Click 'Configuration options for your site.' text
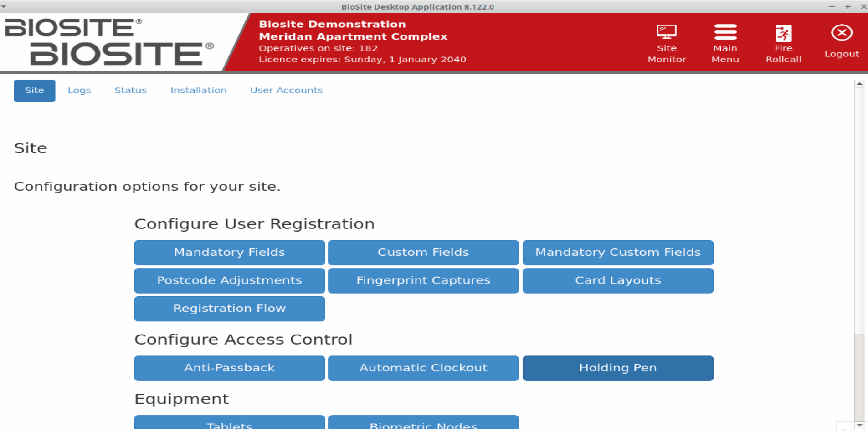The width and height of the screenshot is (868, 431). [x=147, y=187]
